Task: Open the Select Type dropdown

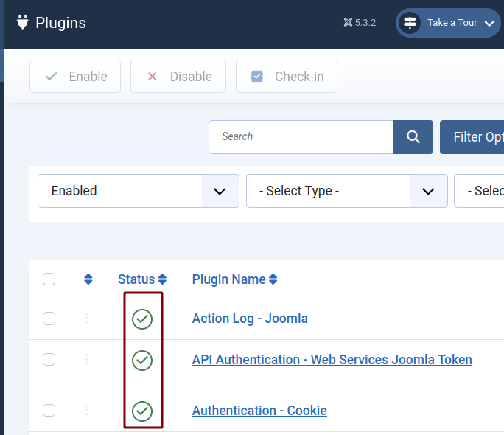Action: coord(347,191)
